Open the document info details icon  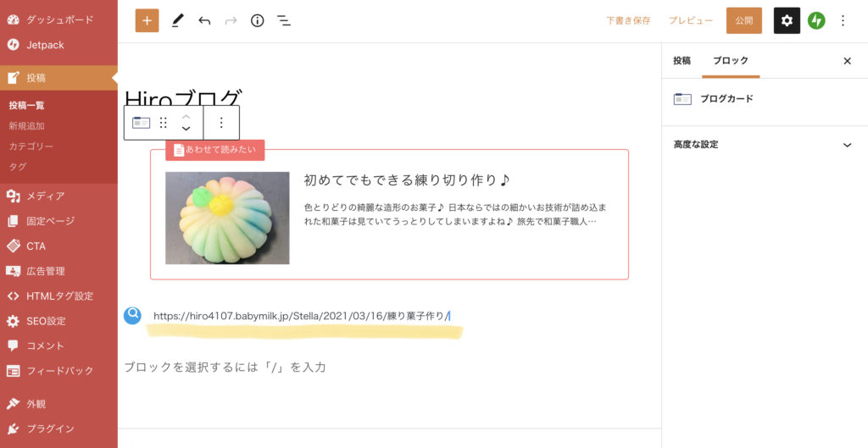point(257,20)
